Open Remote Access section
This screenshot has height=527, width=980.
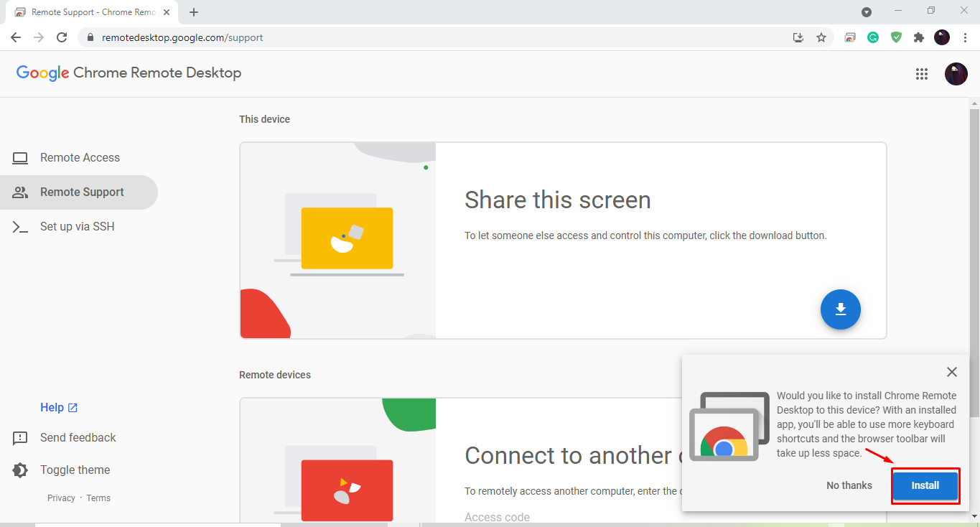coord(79,158)
